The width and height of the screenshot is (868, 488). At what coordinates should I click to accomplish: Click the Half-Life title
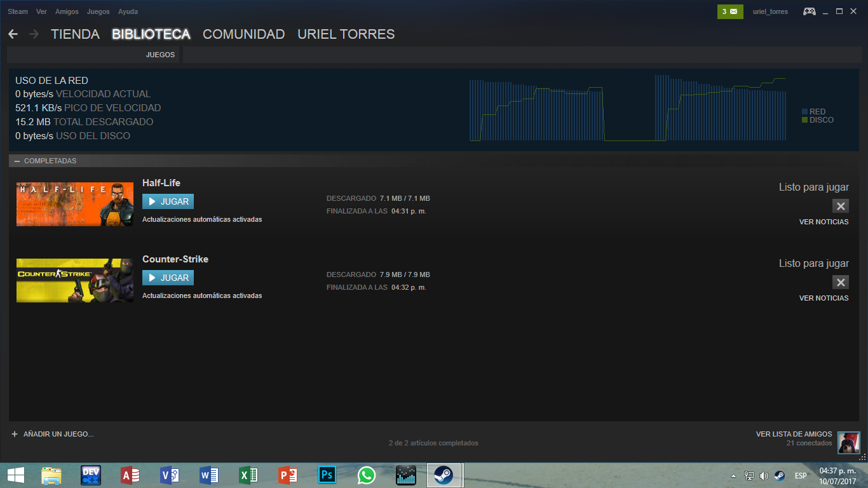tap(161, 183)
